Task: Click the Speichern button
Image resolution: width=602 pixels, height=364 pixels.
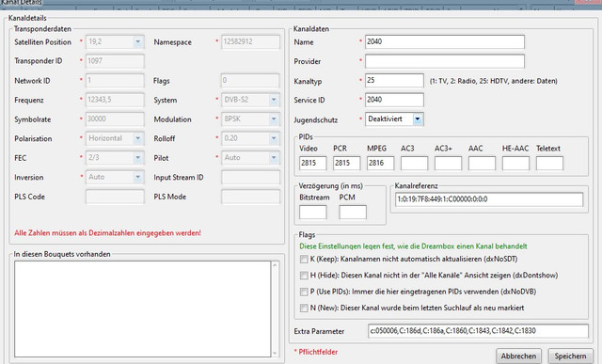Action: [570, 356]
